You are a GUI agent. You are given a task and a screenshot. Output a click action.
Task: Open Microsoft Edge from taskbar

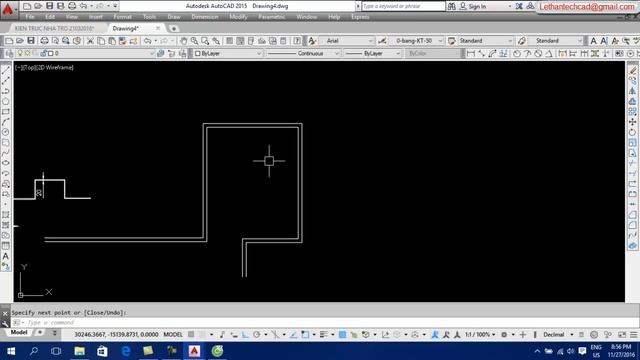pyautogui.click(x=126, y=351)
